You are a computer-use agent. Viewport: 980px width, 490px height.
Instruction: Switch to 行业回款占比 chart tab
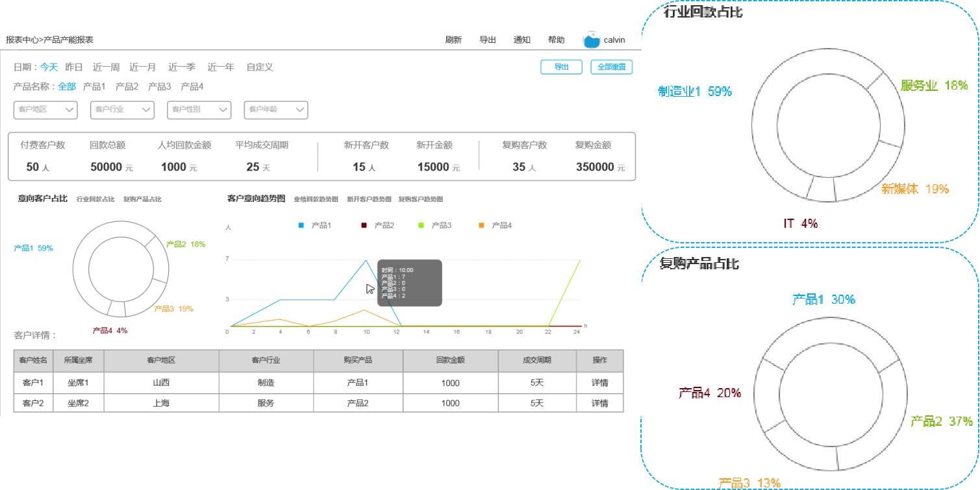(x=95, y=200)
